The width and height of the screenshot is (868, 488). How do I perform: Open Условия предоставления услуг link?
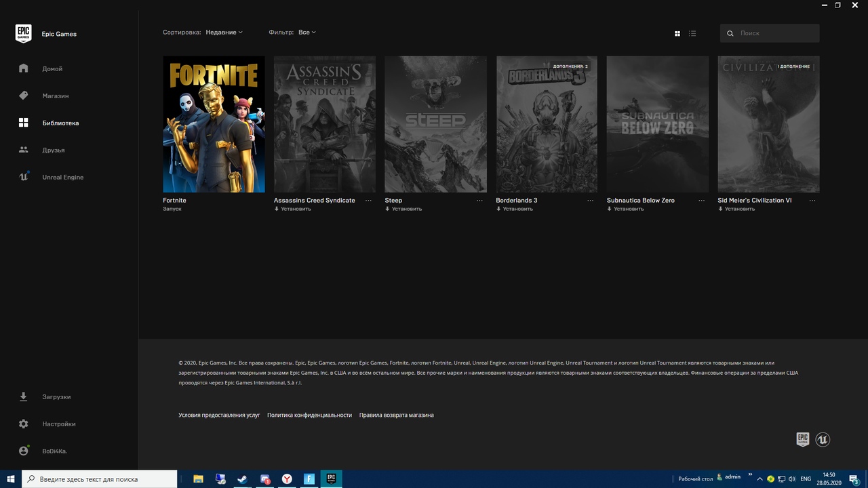coord(219,415)
